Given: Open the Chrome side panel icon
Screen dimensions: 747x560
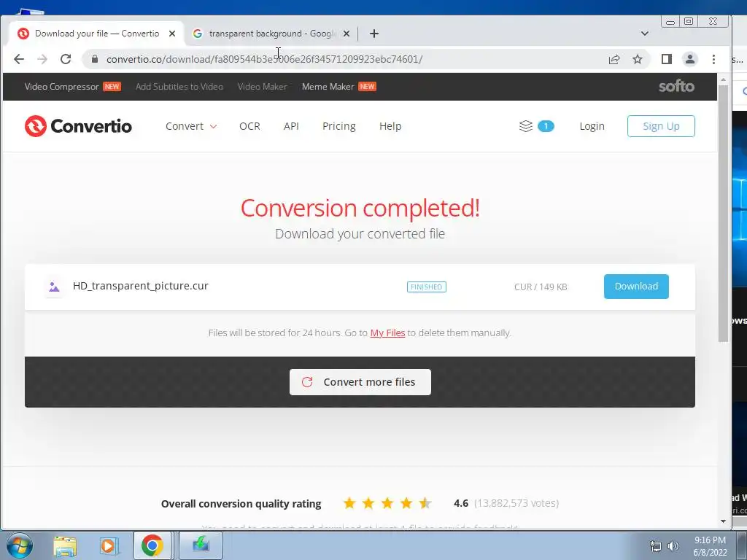Looking at the screenshot, I should point(667,59).
